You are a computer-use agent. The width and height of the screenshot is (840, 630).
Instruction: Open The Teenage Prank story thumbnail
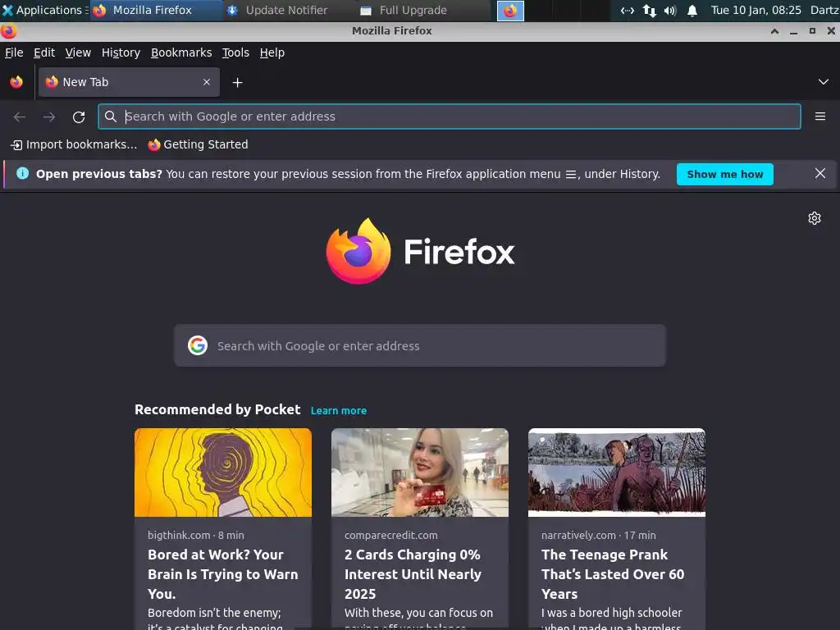617,472
